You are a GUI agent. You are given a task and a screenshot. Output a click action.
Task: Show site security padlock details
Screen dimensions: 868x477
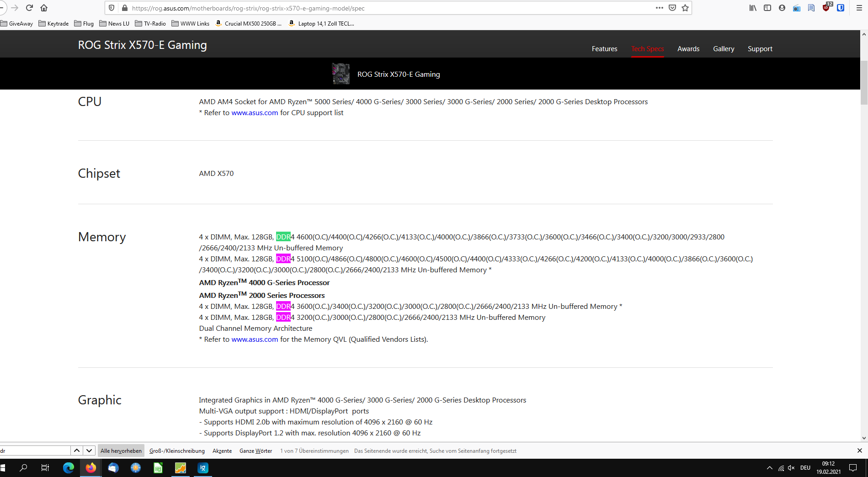(124, 8)
